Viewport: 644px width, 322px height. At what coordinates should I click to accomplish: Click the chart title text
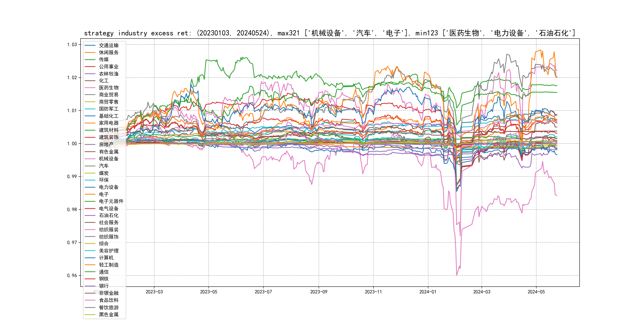coord(330,33)
